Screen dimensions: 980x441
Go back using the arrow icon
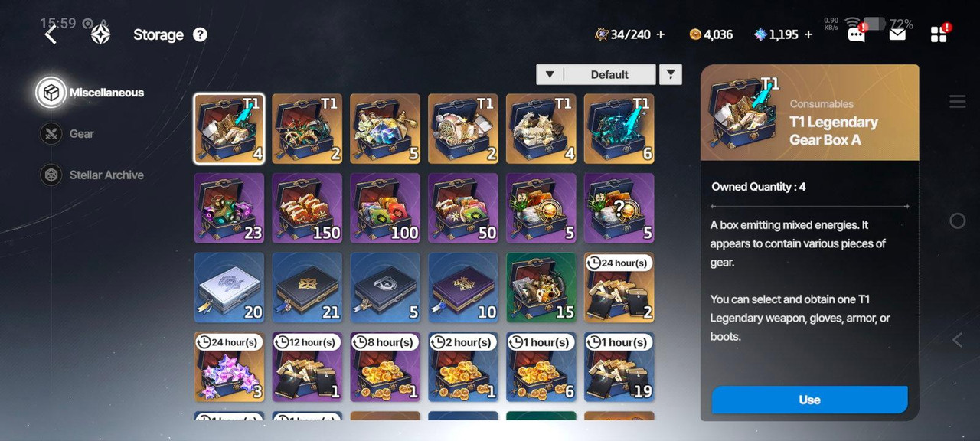pos(51,34)
